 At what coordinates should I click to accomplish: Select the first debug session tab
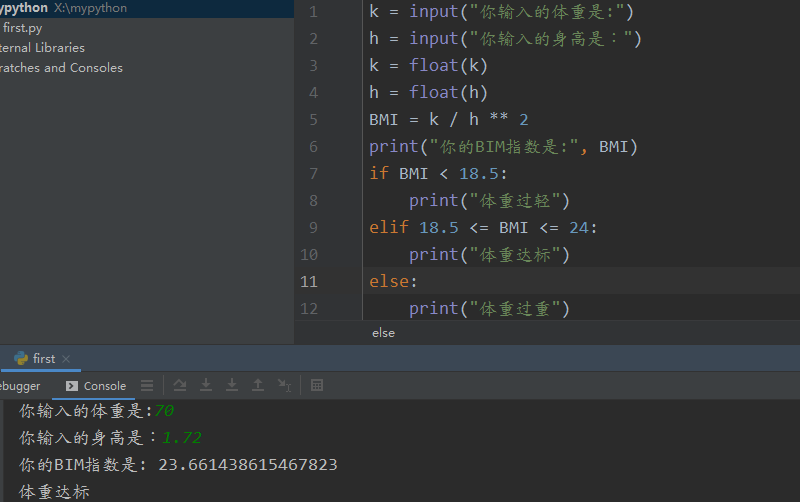pos(42,359)
